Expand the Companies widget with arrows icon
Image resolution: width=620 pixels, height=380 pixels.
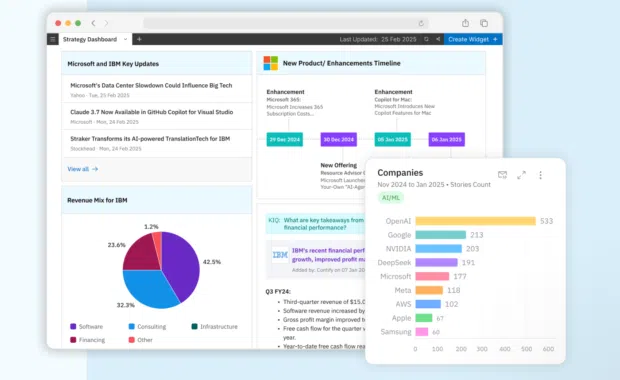tap(522, 175)
